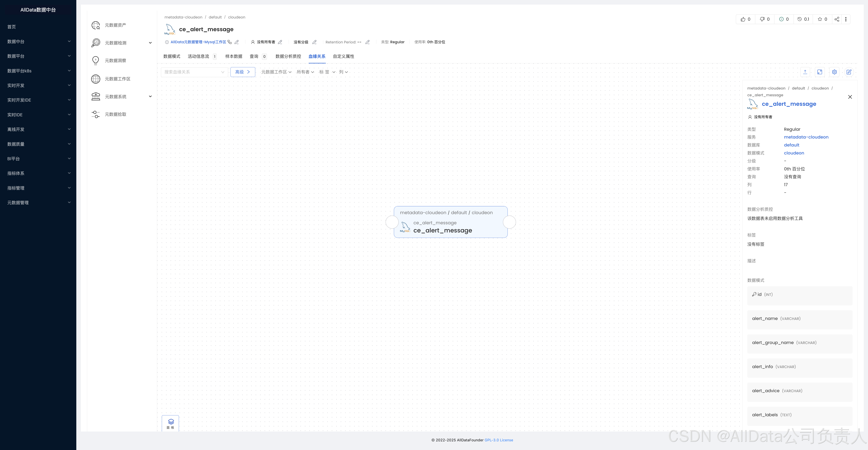Edit owner via pencil next to 没有所有者
The image size is (868, 450).
(x=280, y=42)
